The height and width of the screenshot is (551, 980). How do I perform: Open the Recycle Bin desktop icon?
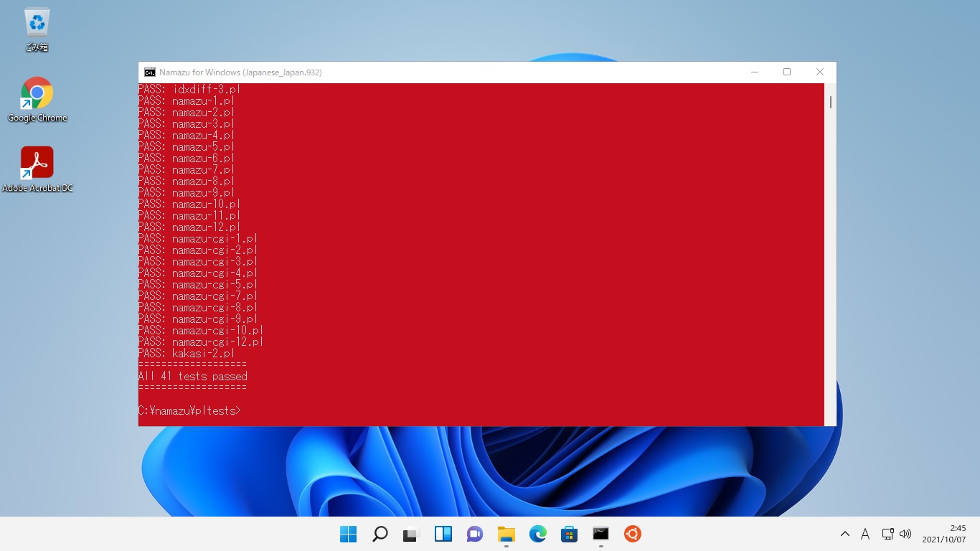(x=37, y=29)
